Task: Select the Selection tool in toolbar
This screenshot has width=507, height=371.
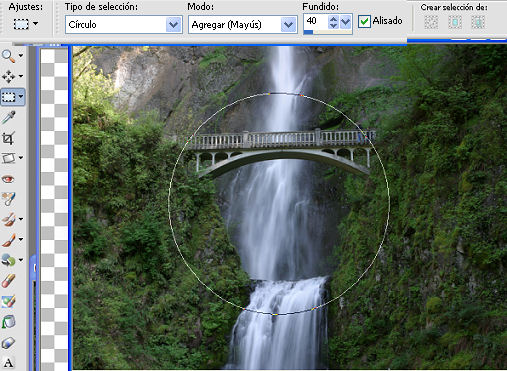Action: [9, 97]
